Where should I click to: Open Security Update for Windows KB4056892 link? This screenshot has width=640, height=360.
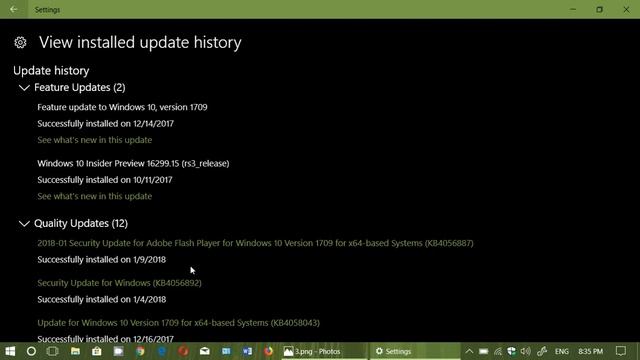[119, 283]
